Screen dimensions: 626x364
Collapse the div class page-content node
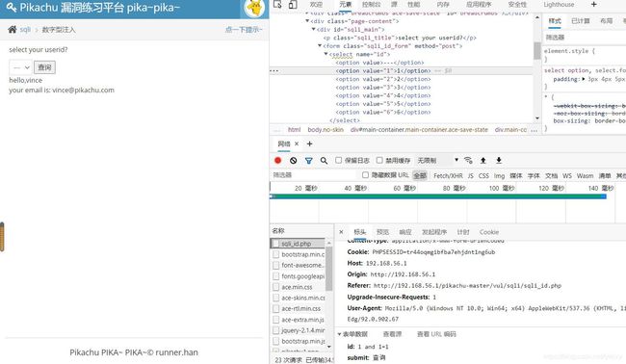(307, 21)
